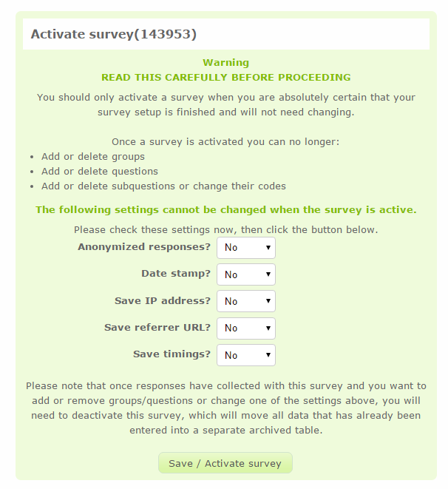The width and height of the screenshot is (448, 489).
Task: Click the "Anonymized responses?" label
Action: (x=144, y=247)
